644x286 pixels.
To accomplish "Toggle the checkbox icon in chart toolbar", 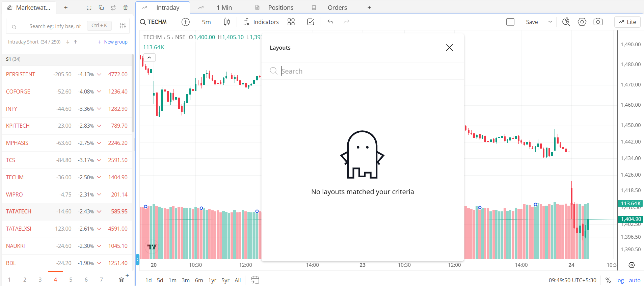I will coord(311,22).
